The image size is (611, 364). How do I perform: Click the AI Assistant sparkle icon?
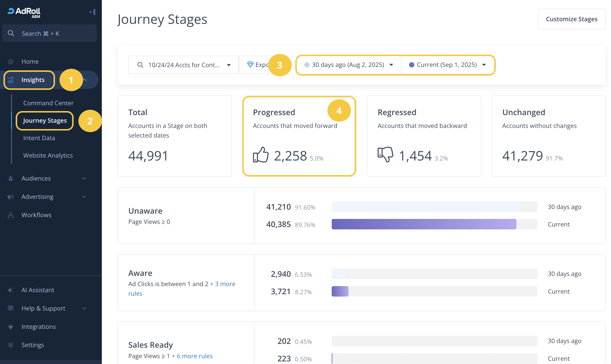coord(11,290)
